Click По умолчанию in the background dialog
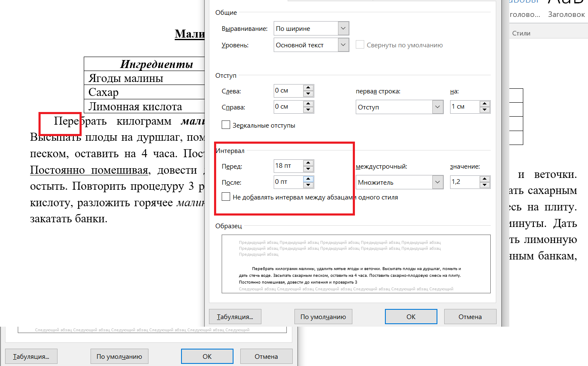The width and height of the screenshot is (588, 366). (119, 356)
